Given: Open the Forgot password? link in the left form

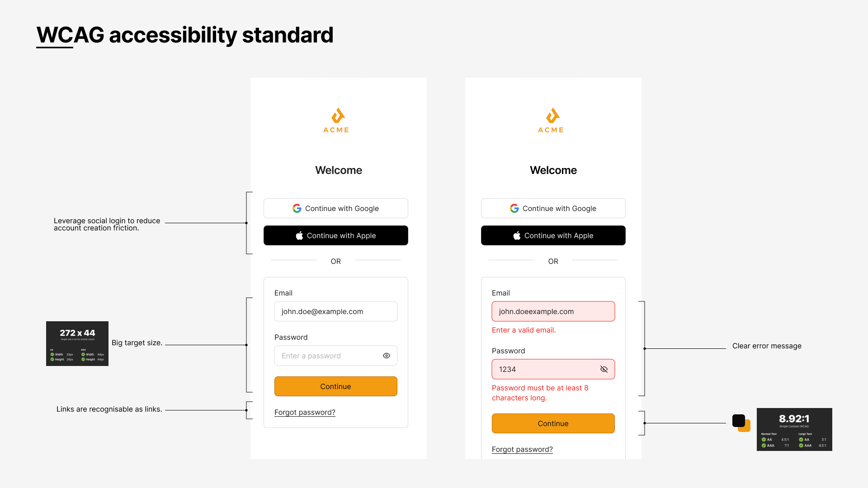Looking at the screenshot, I should pyautogui.click(x=305, y=412).
